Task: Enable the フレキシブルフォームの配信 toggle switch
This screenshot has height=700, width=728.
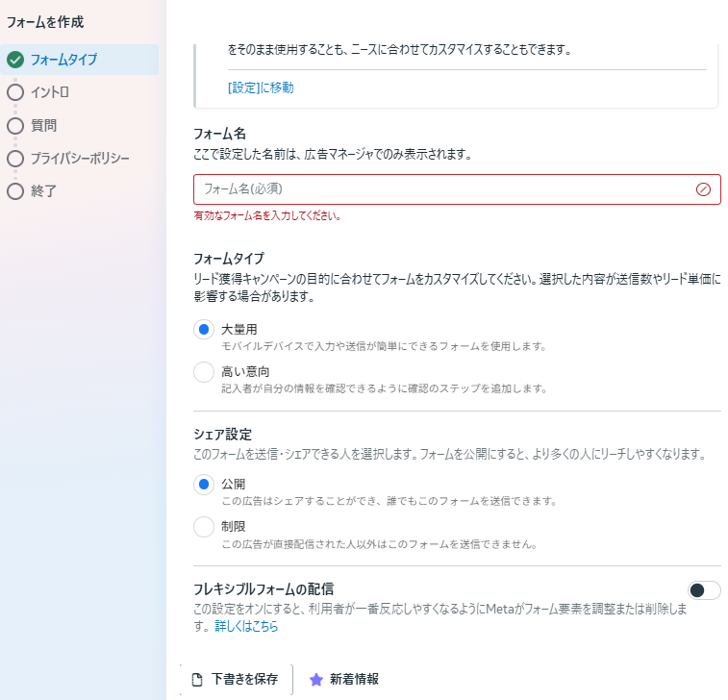Action: tap(704, 590)
